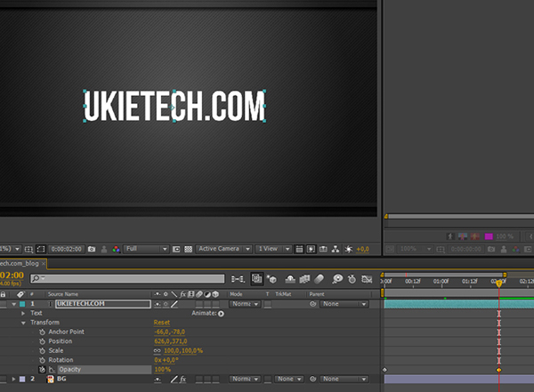Image resolution: width=534 pixels, height=392 pixels.
Task: Collapse the UKIETECH.COM layer twirl arrow
Action: pyautogui.click(x=13, y=304)
